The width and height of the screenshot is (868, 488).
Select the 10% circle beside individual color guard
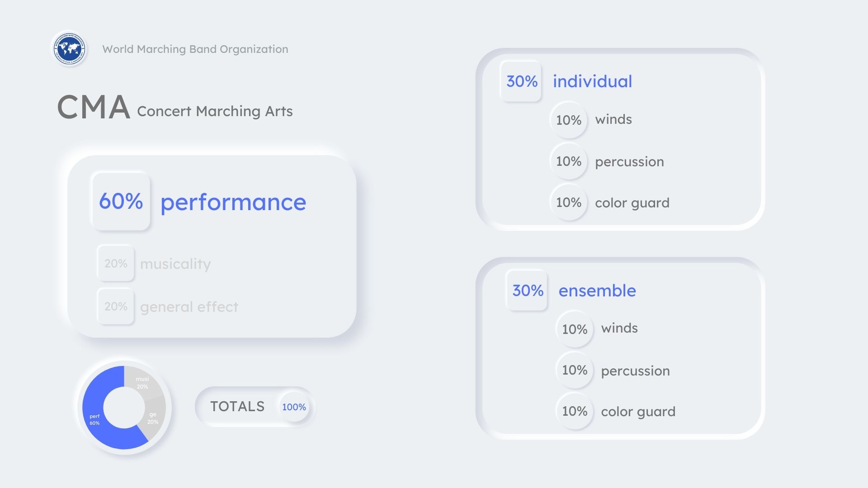pos(568,202)
